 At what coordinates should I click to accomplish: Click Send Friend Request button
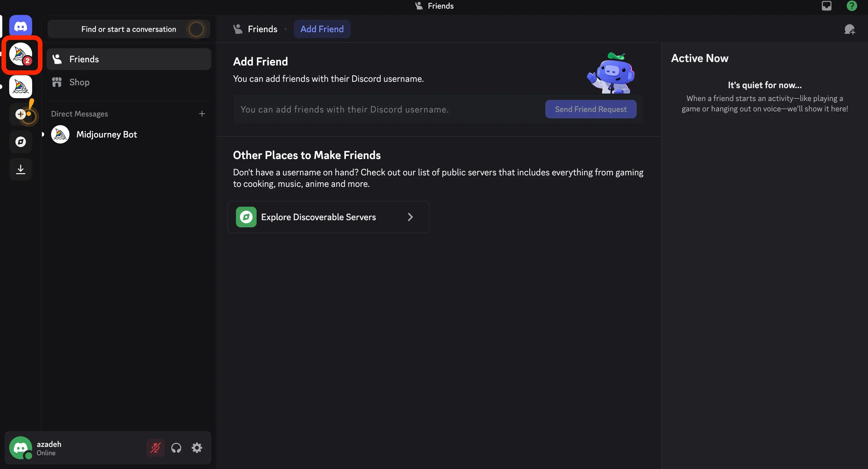pos(590,109)
